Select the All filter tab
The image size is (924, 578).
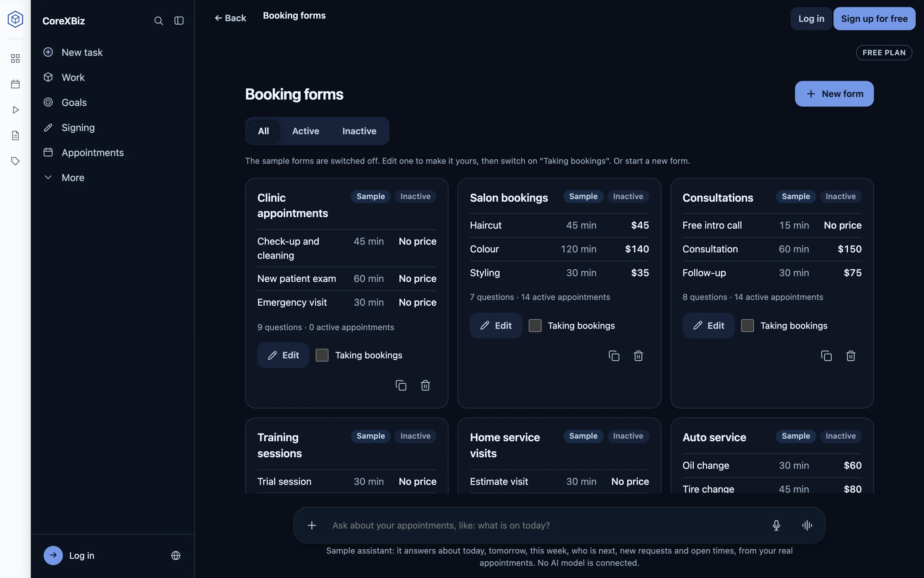click(263, 131)
